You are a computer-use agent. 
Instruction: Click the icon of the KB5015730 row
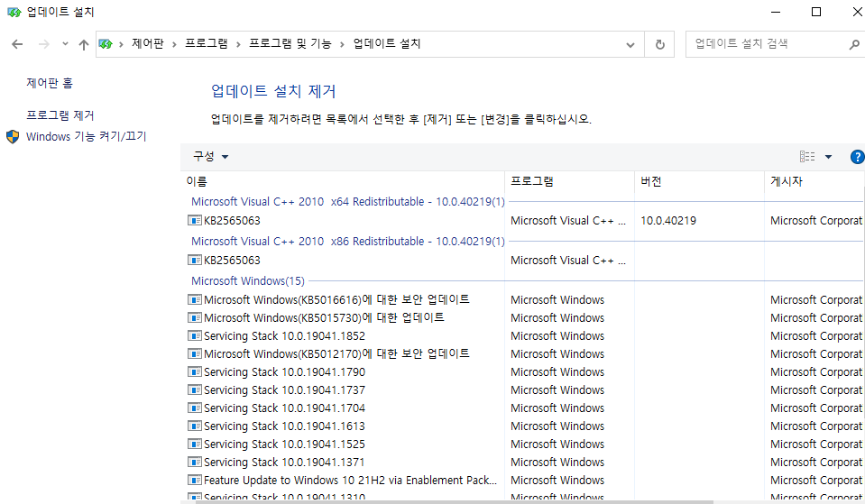[194, 317]
